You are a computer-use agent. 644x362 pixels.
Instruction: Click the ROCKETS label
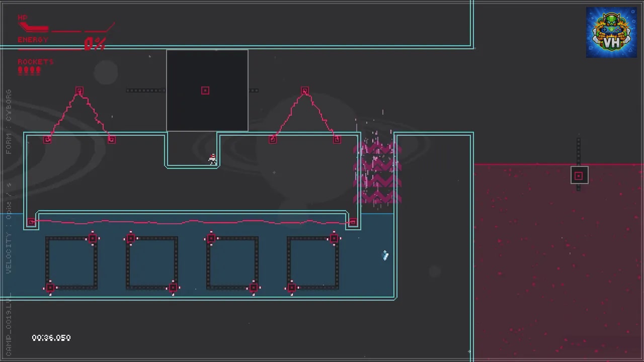coord(35,62)
